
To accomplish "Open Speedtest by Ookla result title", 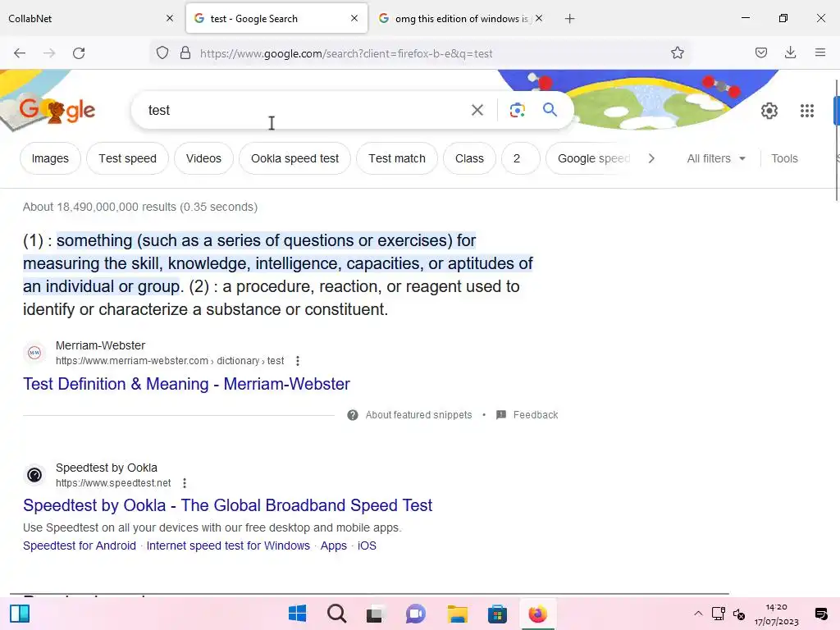I will tap(228, 505).
